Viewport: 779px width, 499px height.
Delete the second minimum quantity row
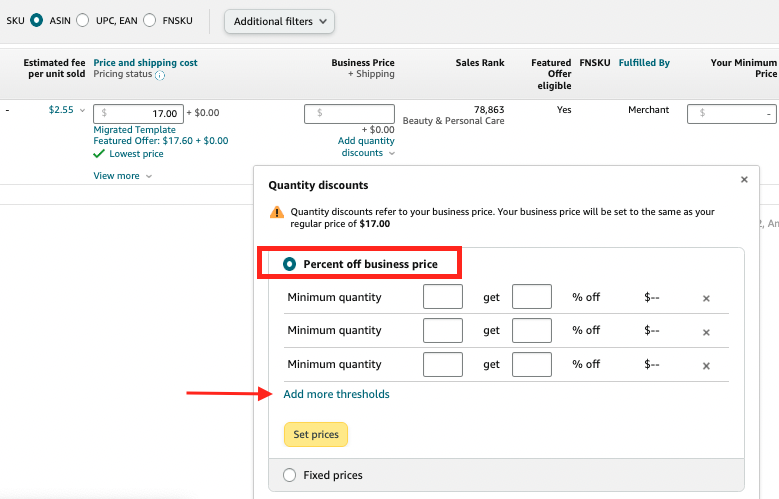click(706, 332)
